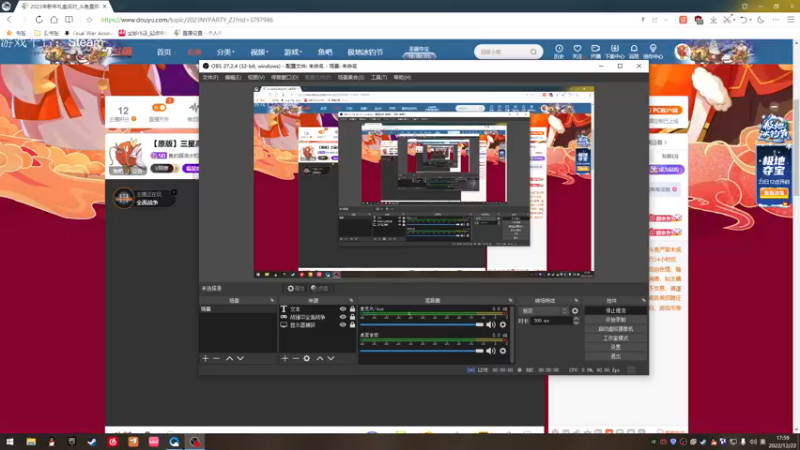Image resolution: width=800 pixels, height=450 pixels.
Task: Move the scene up in the Scenes panel
Action: tap(230, 359)
